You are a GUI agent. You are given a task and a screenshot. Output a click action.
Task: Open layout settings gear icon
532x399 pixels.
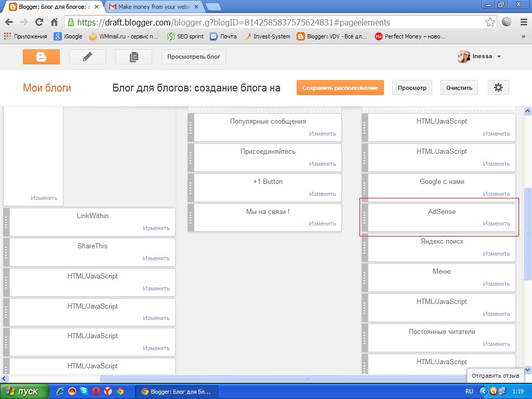pyautogui.click(x=498, y=87)
